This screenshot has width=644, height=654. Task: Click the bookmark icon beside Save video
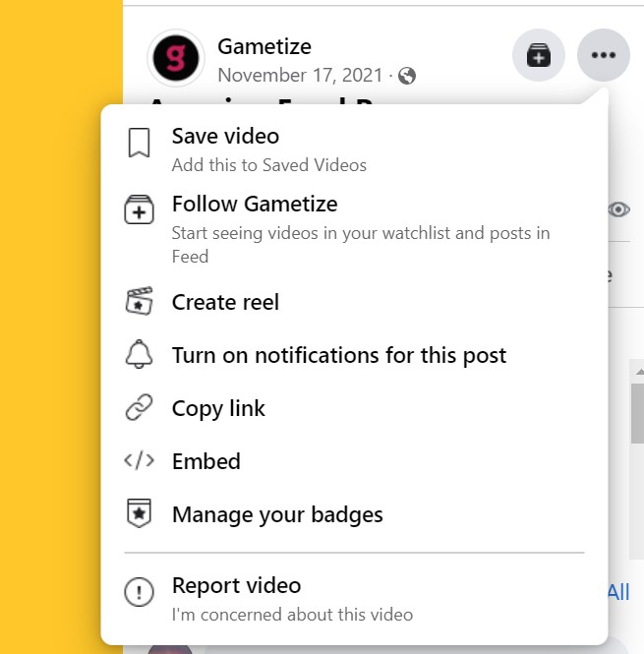(139, 143)
